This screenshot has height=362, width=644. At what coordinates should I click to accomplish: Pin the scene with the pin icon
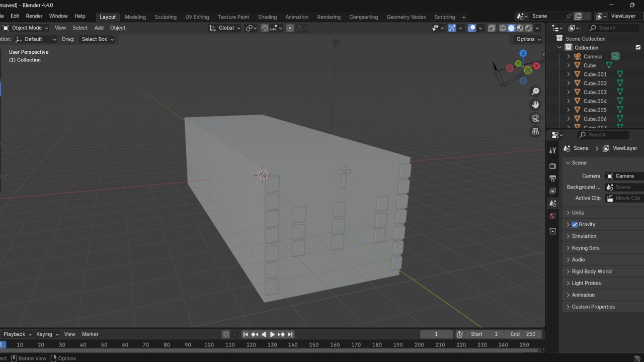click(x=569, y=16)
